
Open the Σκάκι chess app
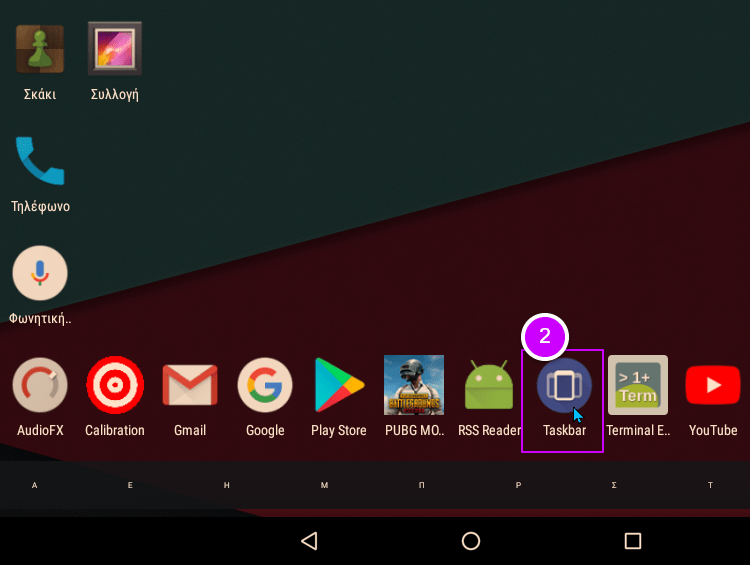40,49
